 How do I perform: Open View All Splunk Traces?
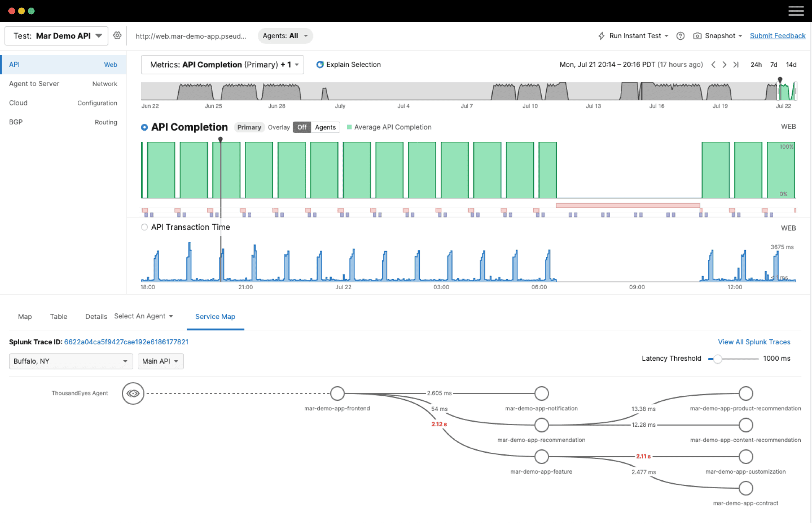754,342
